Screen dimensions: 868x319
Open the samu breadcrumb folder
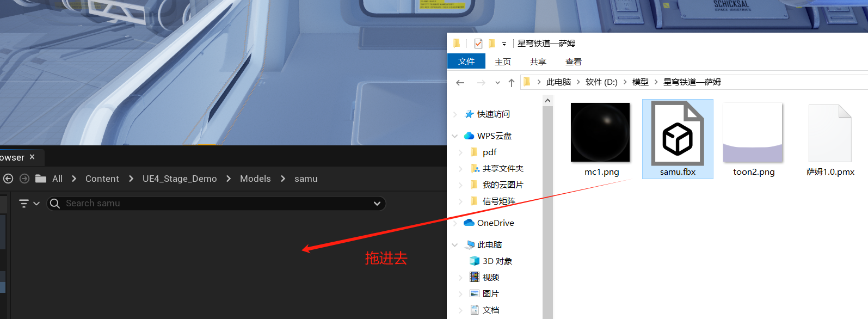pyautogui.click(x=306, y=179)
